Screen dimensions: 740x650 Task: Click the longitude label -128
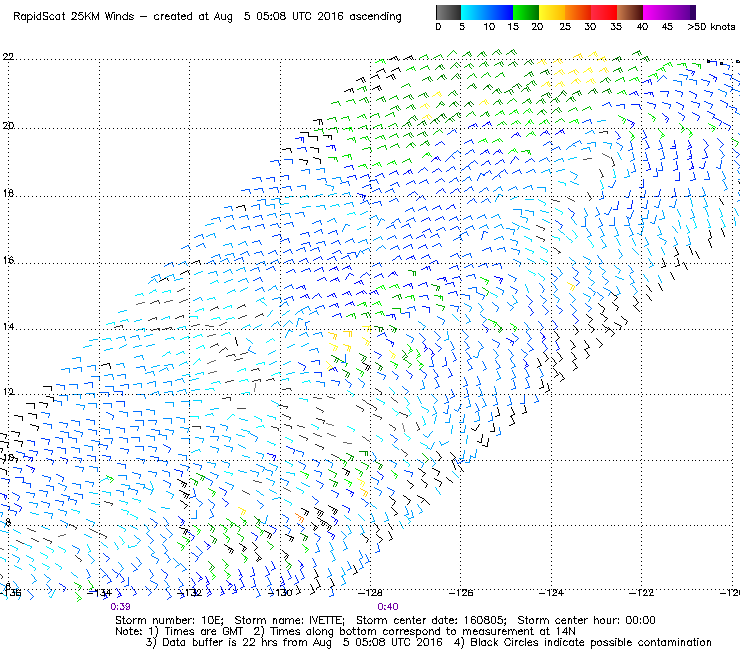click(x=370, y=592)
